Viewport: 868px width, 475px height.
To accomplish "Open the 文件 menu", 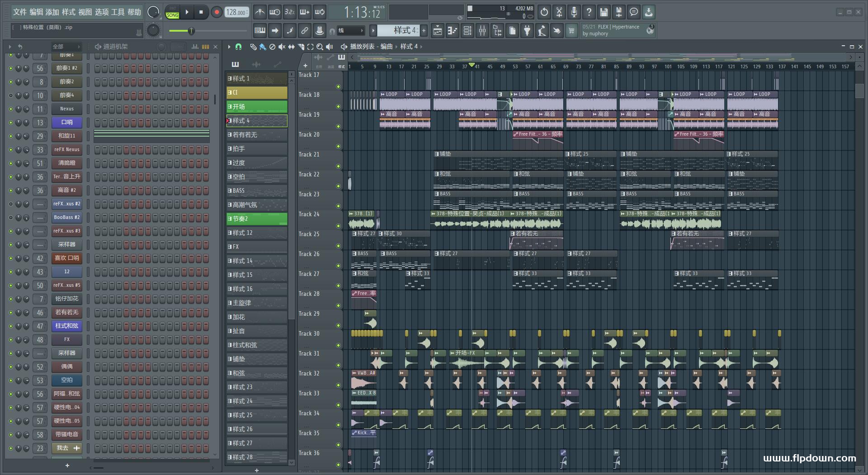I will click(20, 12).
